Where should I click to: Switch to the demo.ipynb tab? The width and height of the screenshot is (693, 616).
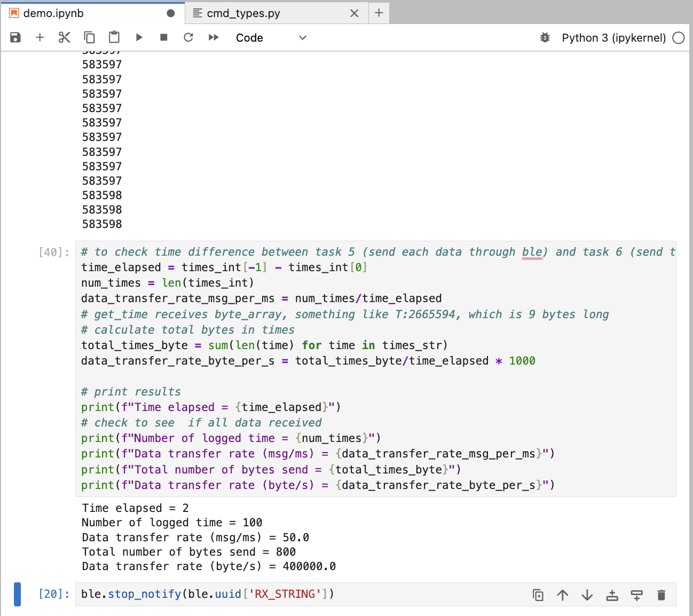pyautogui.click(x=53, y=13)
